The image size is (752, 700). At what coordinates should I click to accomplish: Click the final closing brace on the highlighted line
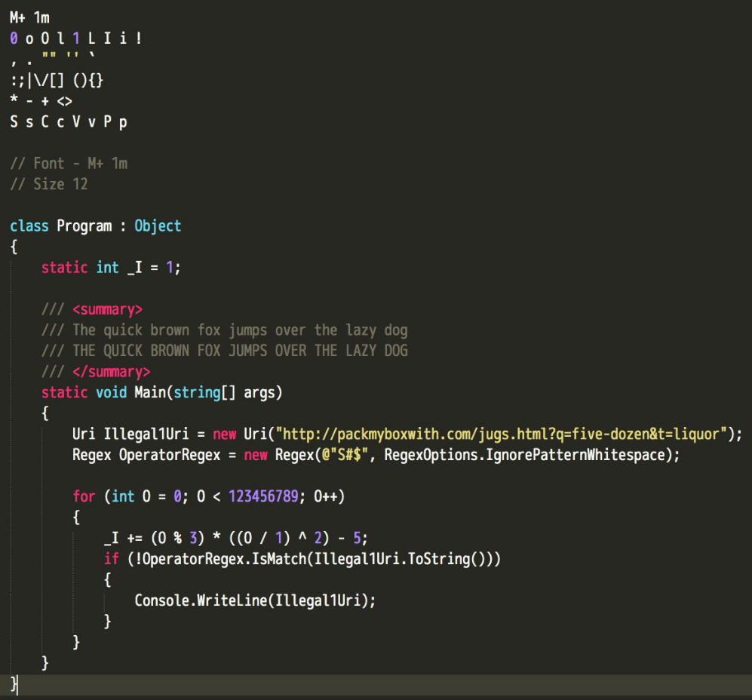(14, 683)
